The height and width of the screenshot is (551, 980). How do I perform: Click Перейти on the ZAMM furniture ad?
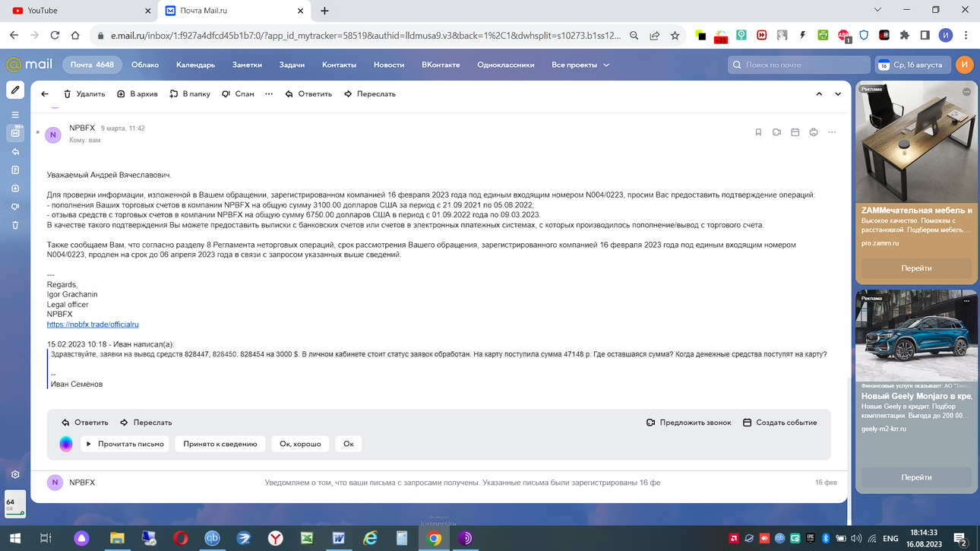[x=916, y=268]
